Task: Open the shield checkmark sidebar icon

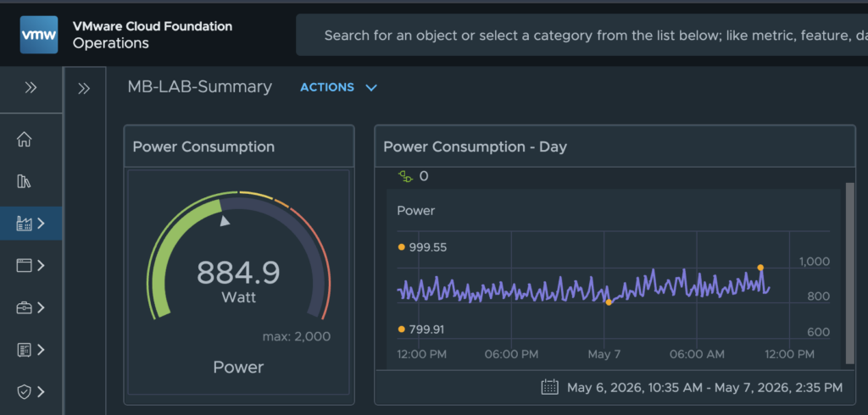Action: tap(24, 392)
